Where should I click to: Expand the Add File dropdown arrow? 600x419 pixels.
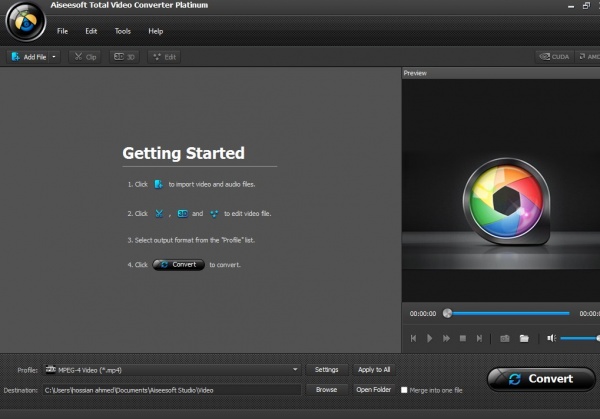[x=54, y=57]
